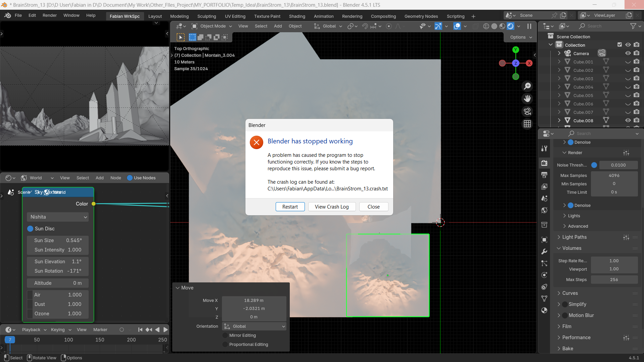The height and width of the screenshot is (362, 644).
Task: Open the View Layer properties icon
Action: [x=544, y=186]
